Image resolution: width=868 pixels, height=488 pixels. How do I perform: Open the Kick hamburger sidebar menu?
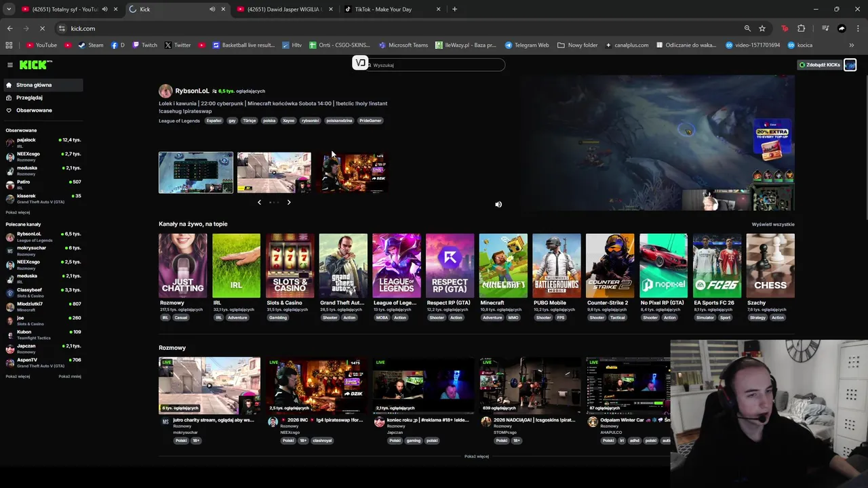tap(10, 65)
